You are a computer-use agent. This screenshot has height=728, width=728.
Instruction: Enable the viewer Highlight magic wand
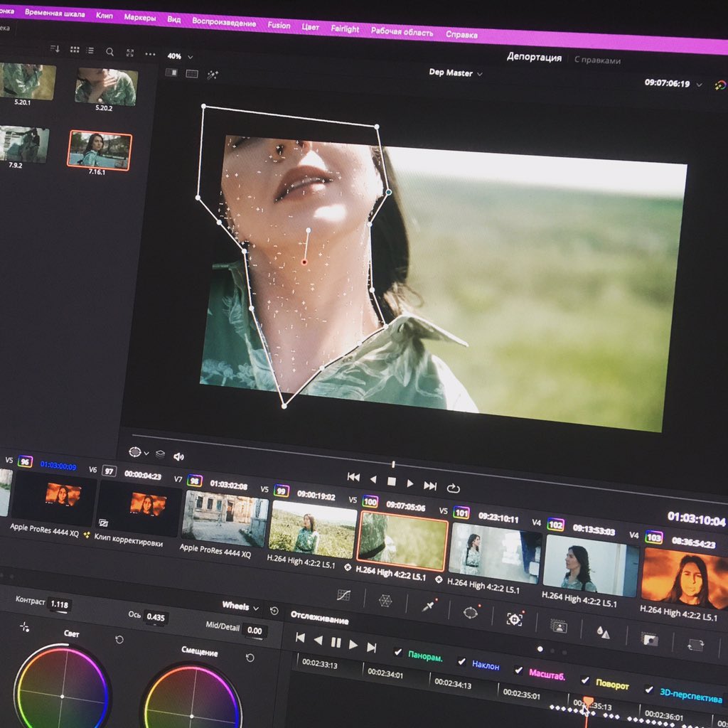213,74
